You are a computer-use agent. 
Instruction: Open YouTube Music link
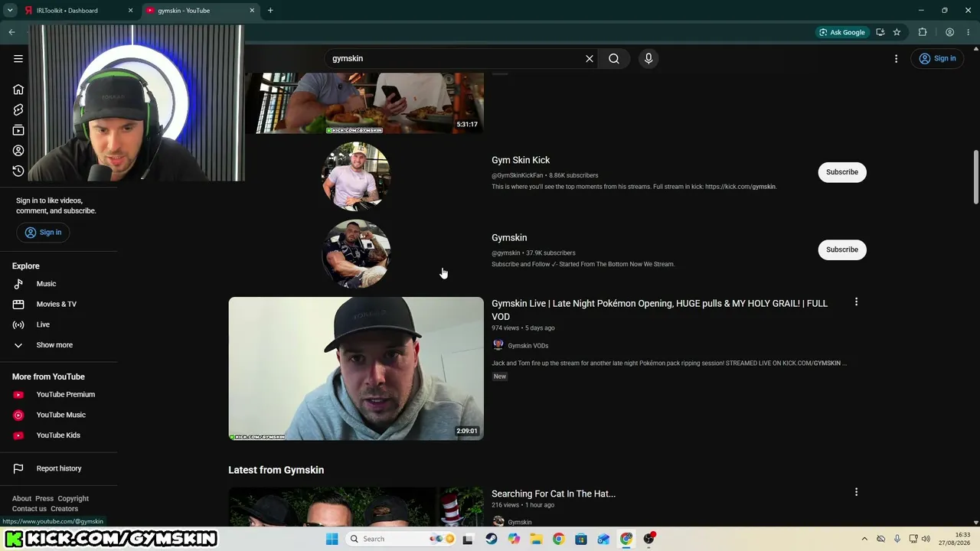[61, 415]
